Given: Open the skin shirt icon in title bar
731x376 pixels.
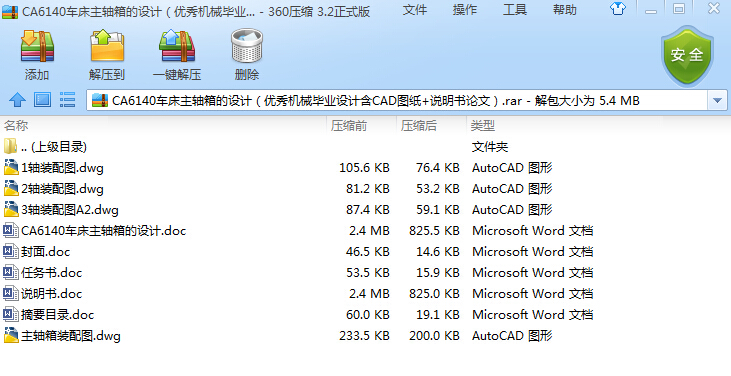Looking at the screenshot, I should 618,8.
